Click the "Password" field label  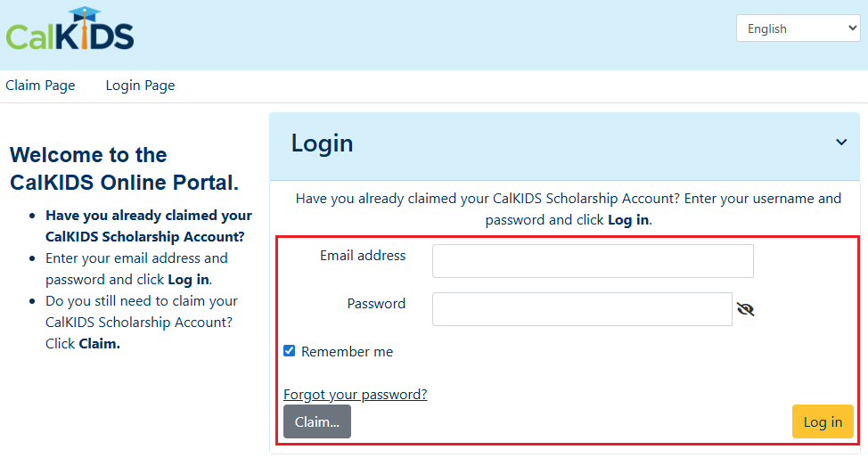[376, 304]
